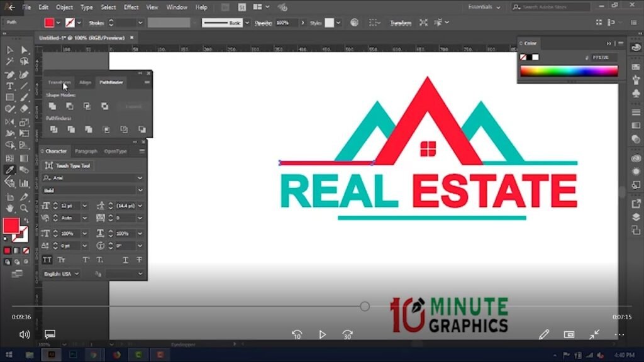Choose the Zoom magnifier tool
Viewport: 644px width, 362px height.
24,207
